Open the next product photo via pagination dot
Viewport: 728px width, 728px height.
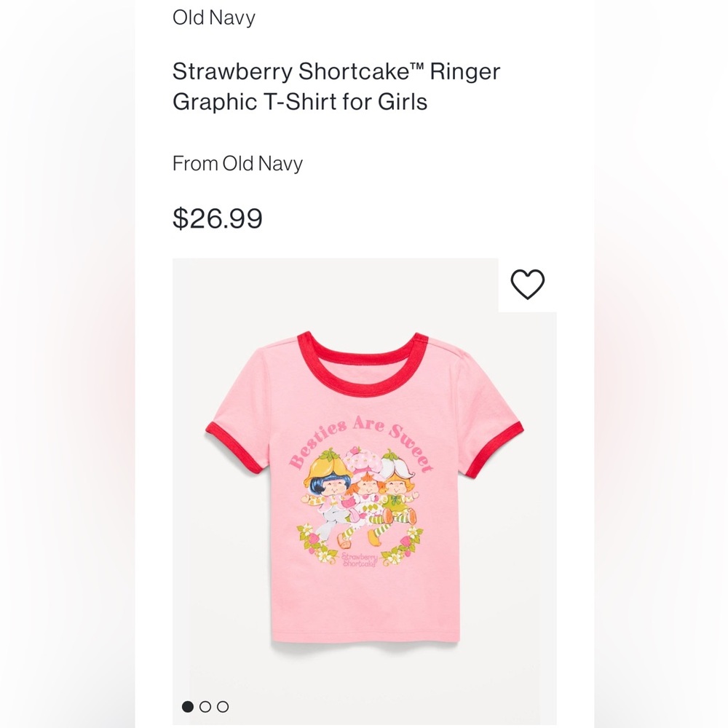click(x=205, y=705)
